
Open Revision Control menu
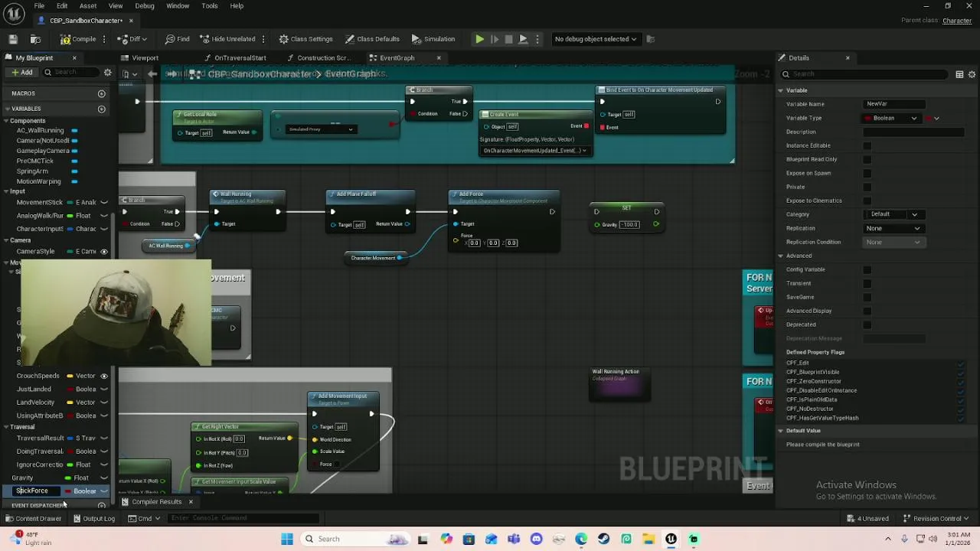coord(936,519)
